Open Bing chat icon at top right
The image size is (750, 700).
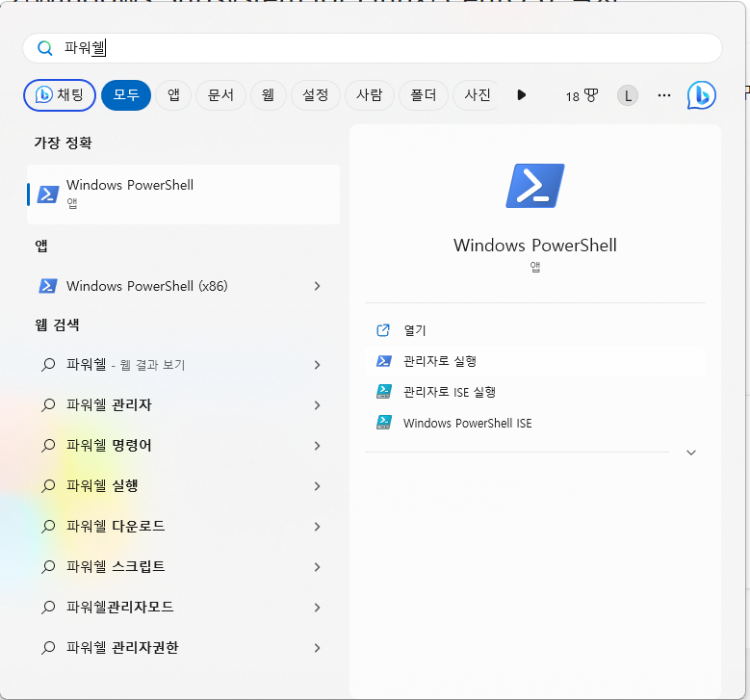(701, 95)
